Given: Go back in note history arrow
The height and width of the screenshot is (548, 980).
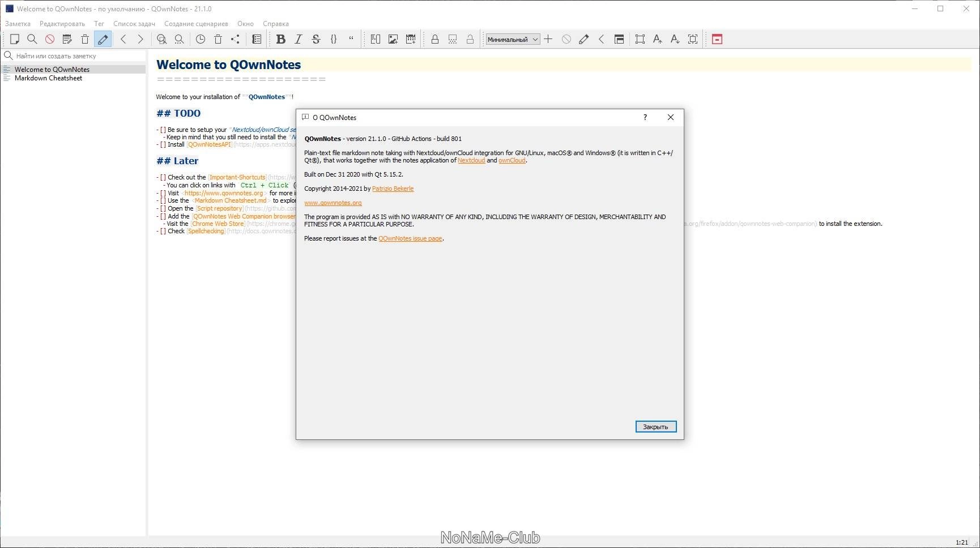Looking at the screenshot, I should (x=123, y=39).
